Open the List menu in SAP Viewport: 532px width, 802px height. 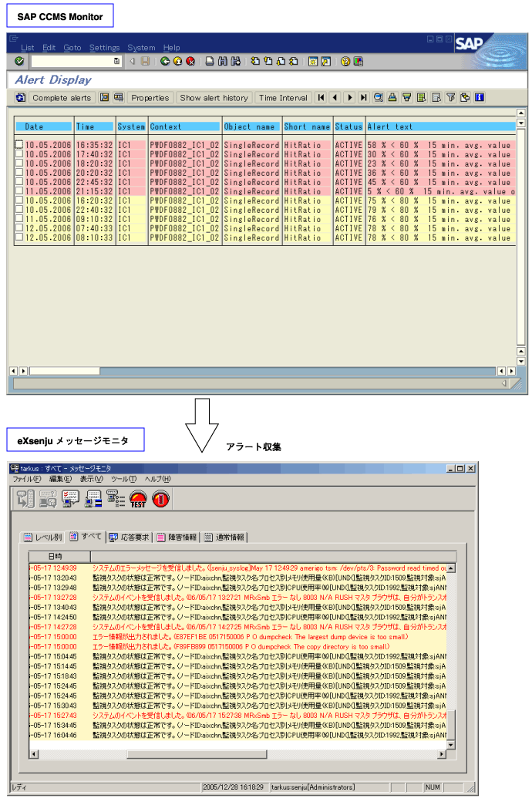[x=28, y=48]
